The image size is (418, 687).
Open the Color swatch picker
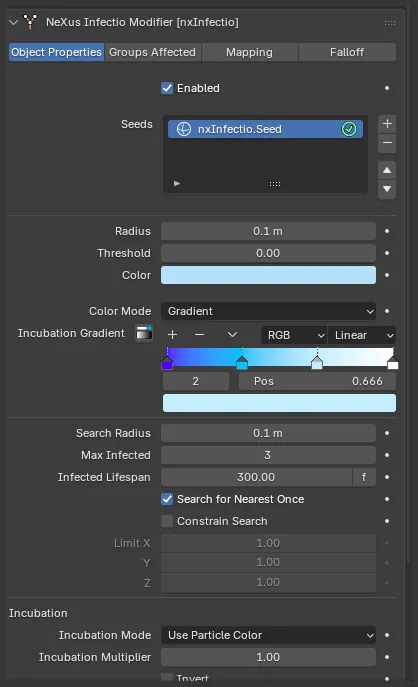tap(268, 275)
